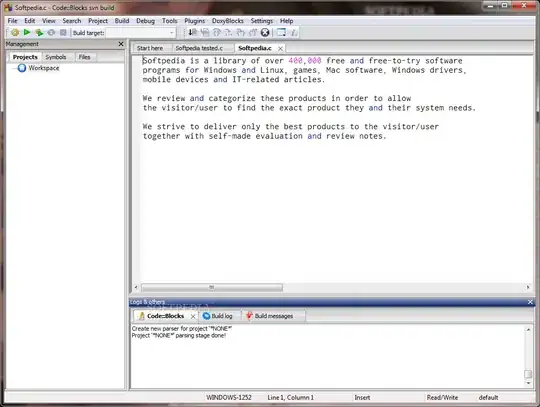The image size is (540, 407).
Task: Click the Build gear icon
Action: pyautogui.click(x=15, y=33)
